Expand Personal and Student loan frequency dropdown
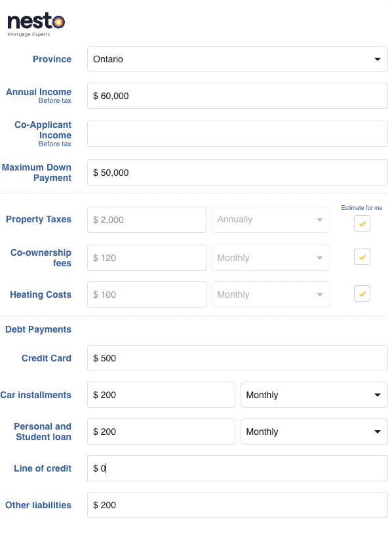The image size is (392, 543). [x=314, y=432]
